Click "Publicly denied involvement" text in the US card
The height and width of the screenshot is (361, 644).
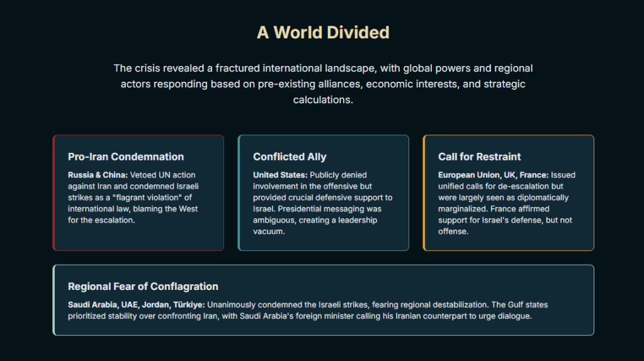tap(338, 175)
